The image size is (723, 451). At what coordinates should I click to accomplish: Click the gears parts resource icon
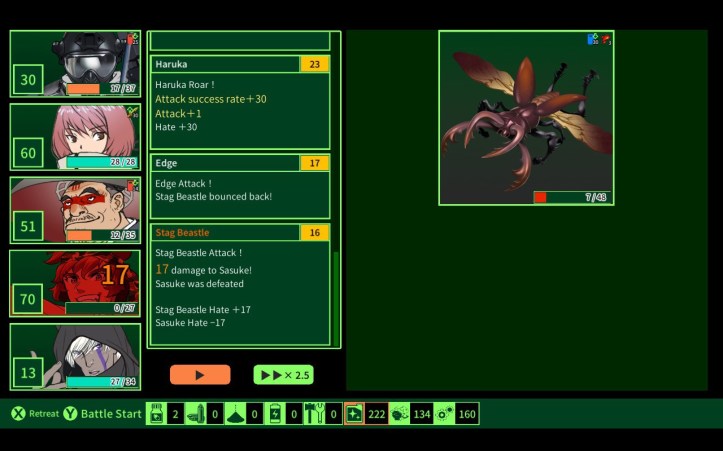tap(445, 414)
